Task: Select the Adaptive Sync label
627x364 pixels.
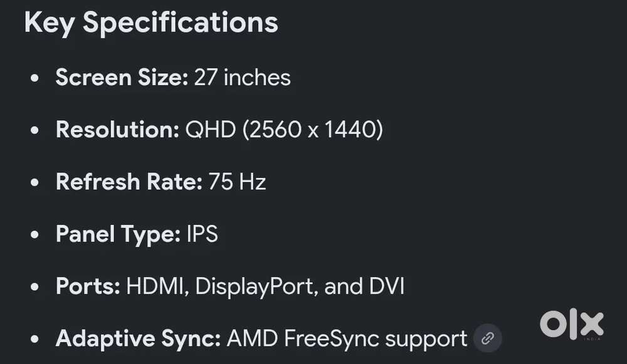Action: [139, 339]
